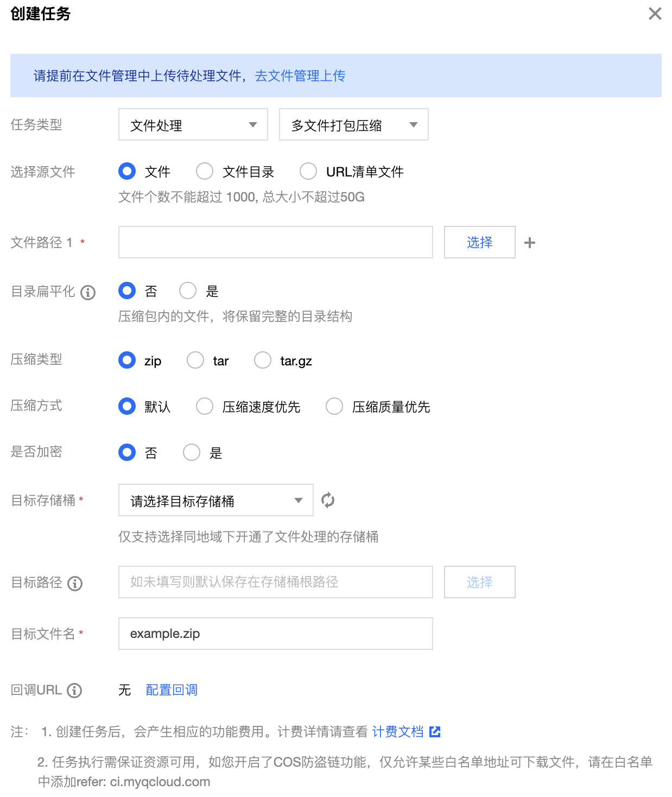
Task: Click info icon next to 回调URL
Action: (74, 691)
